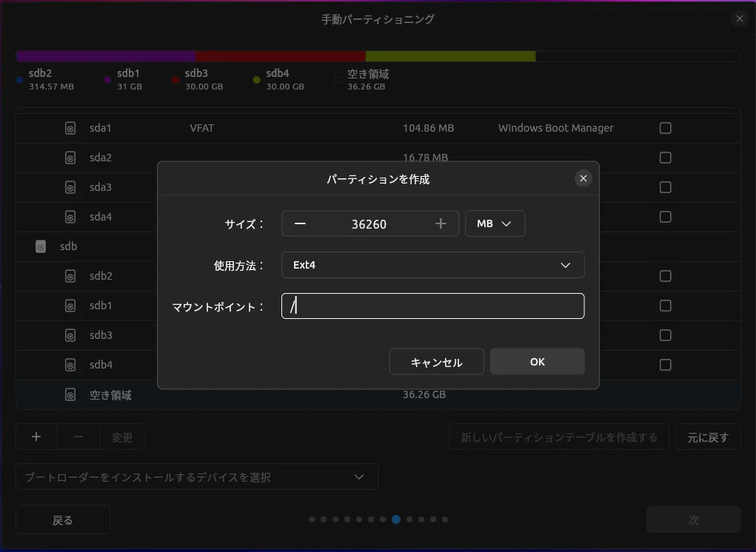
Task: Click the 36.26 GB size in 空き領域 row
Action: tap(424, 394)
